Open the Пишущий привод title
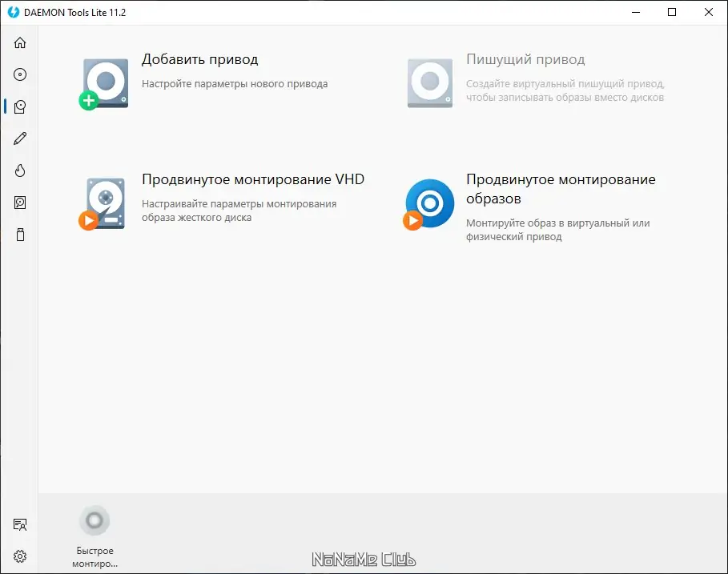728x574 pixels. pos(525,60)
